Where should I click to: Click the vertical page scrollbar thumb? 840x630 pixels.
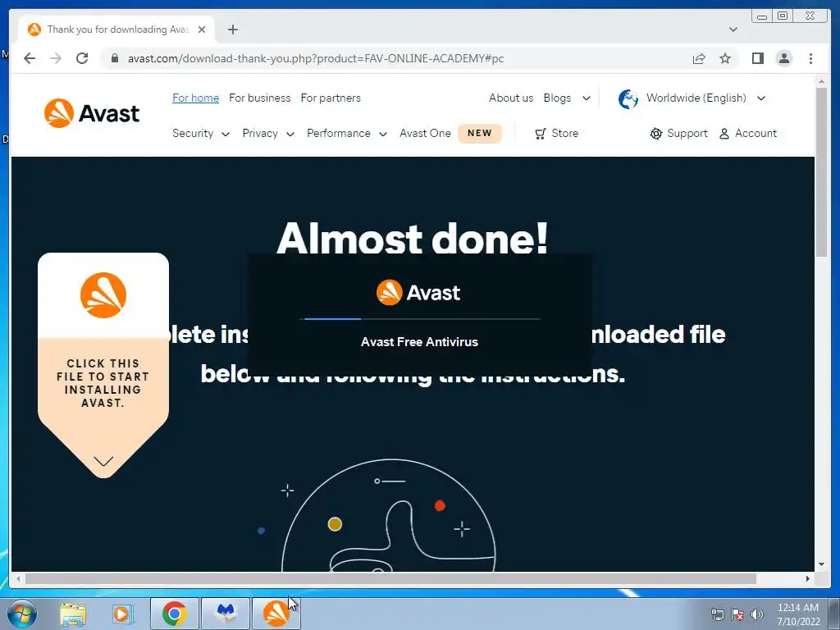(822, 172)
